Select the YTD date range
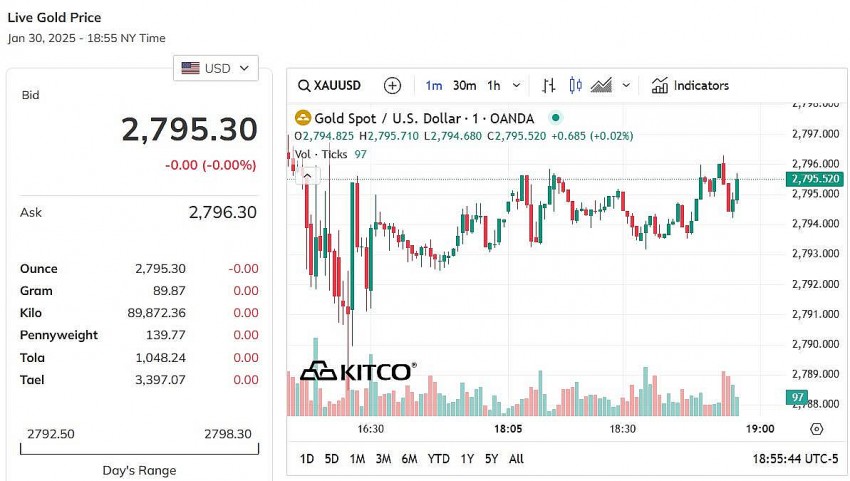 pos(438,459)
